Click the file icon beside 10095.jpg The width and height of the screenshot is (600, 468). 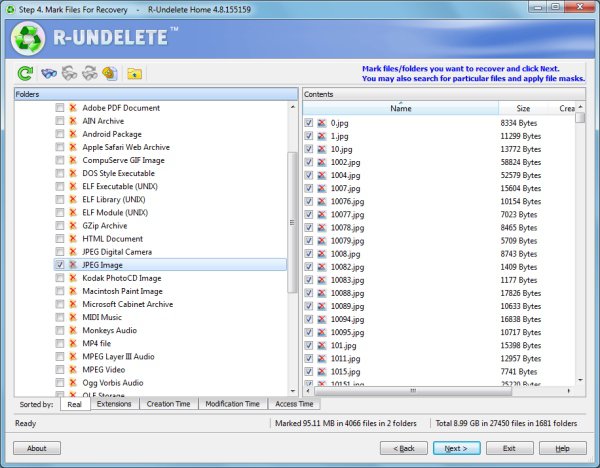[322, 333]
